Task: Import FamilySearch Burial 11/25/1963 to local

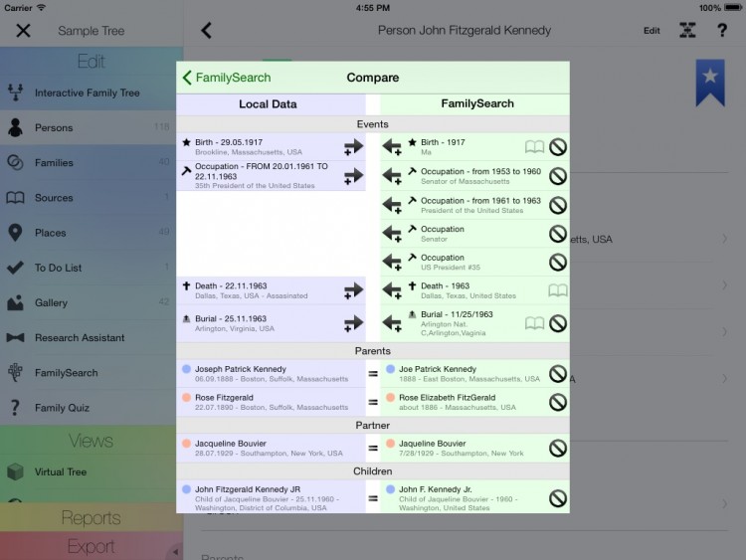Action: coord(392,323)
